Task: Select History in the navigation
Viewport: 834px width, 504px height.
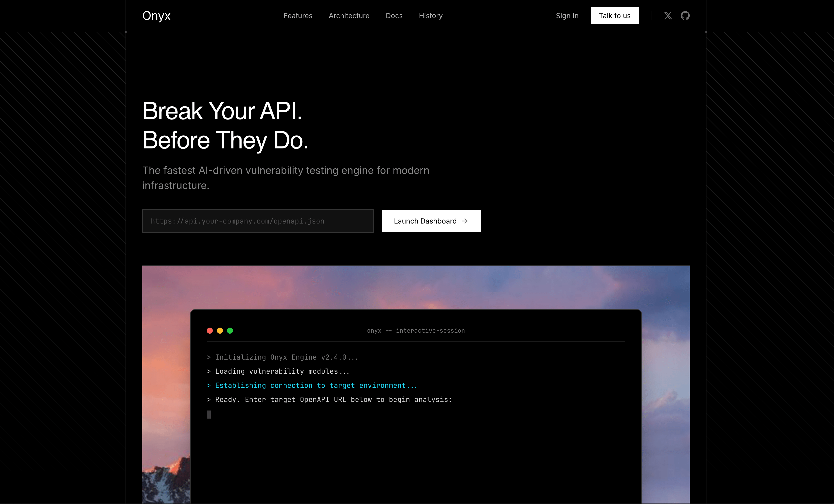Action: click(431, 16)
